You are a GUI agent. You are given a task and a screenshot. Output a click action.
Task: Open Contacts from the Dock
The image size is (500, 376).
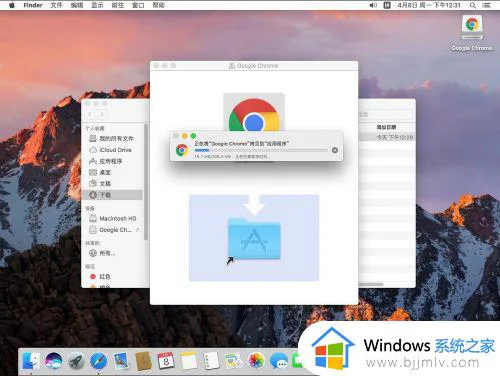(144, 361)
